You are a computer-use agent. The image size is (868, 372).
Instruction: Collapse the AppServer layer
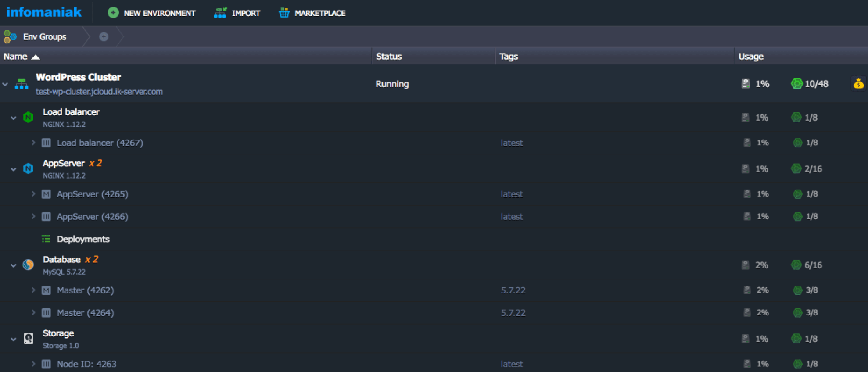point(13,169)
